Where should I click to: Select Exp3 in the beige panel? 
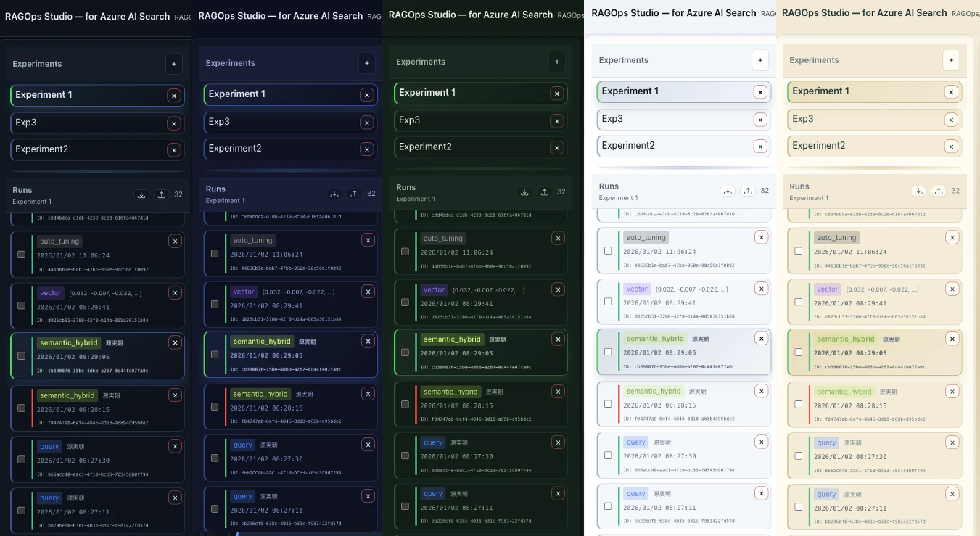[x=875, y=119]
